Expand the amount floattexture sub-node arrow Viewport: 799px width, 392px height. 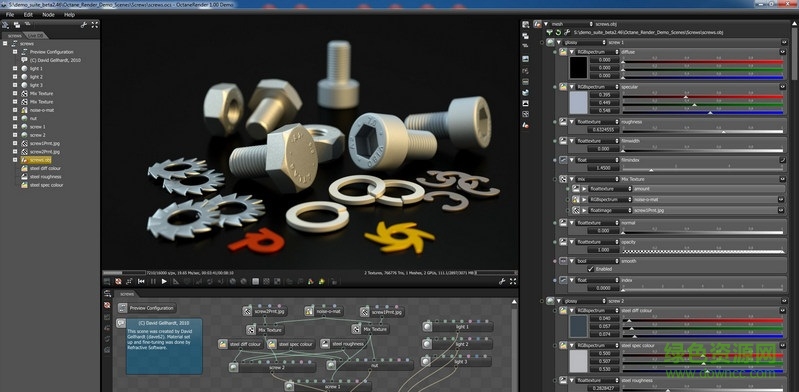point(584,189)
